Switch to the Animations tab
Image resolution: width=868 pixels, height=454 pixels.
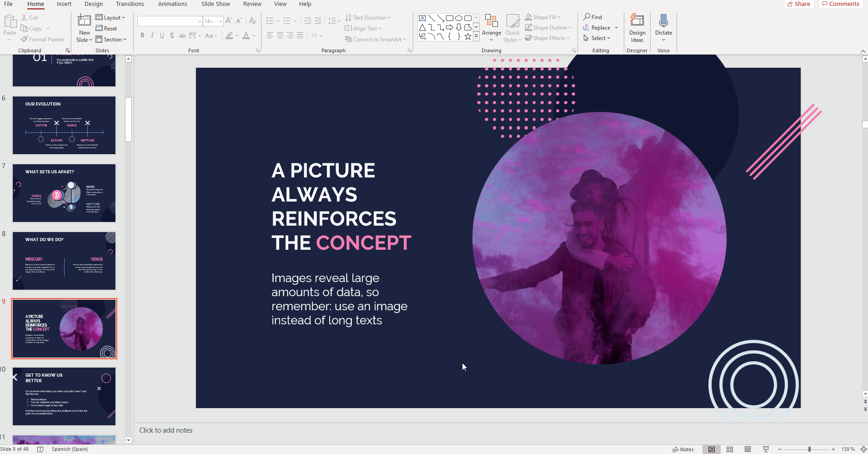[172, 4]
